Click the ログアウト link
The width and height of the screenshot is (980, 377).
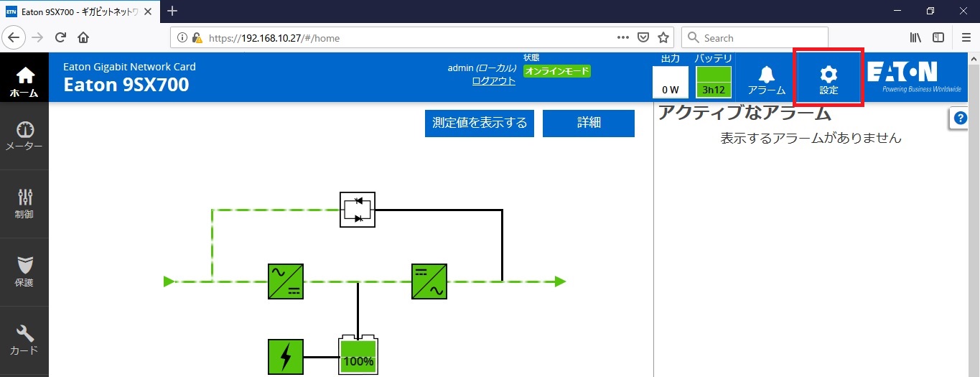point(493,80)
